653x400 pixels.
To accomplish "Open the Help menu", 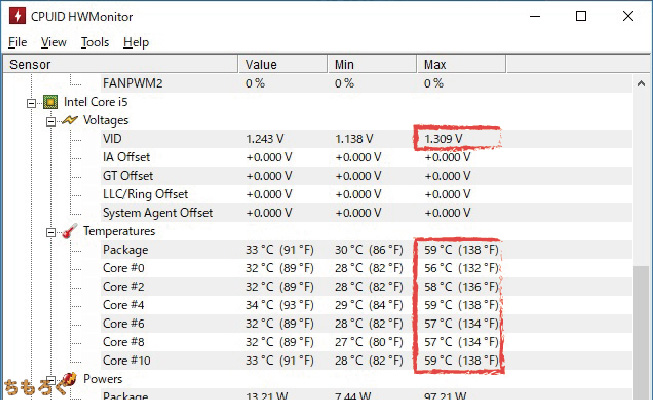I will [x=136, y=42].
